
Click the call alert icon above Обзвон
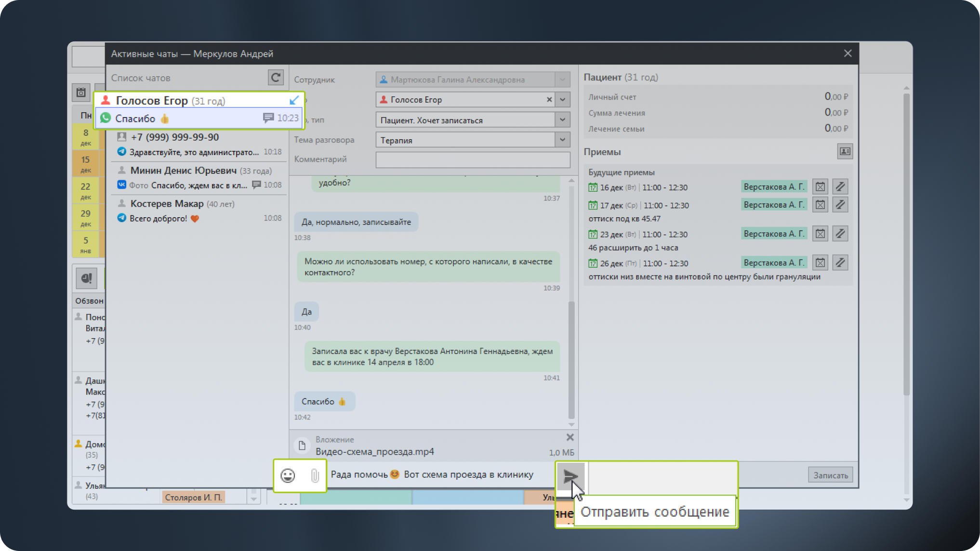coord(86,278)
